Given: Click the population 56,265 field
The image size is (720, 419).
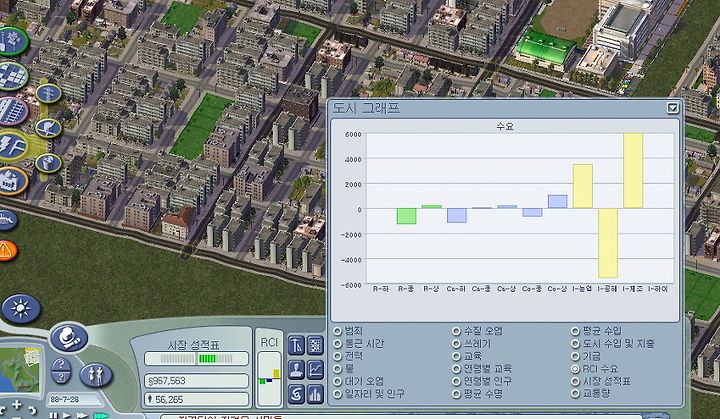Looking at the screenshot, I should pos(196,399).
